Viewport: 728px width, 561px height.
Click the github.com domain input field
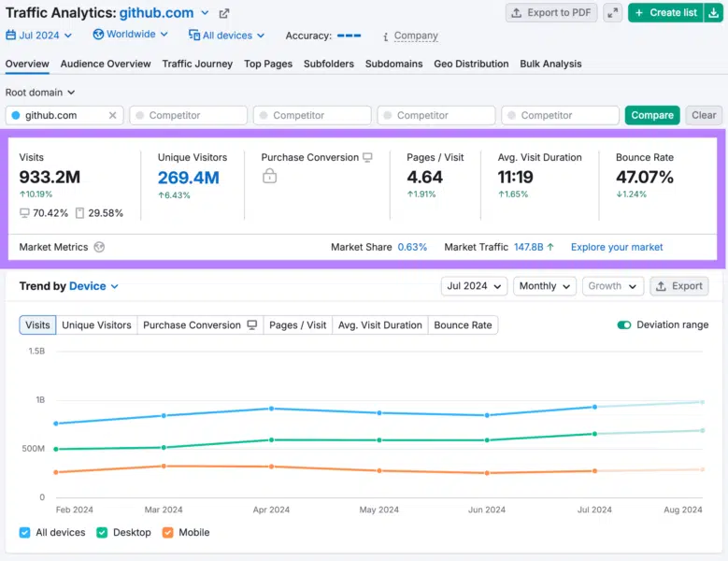coord(64,115)
